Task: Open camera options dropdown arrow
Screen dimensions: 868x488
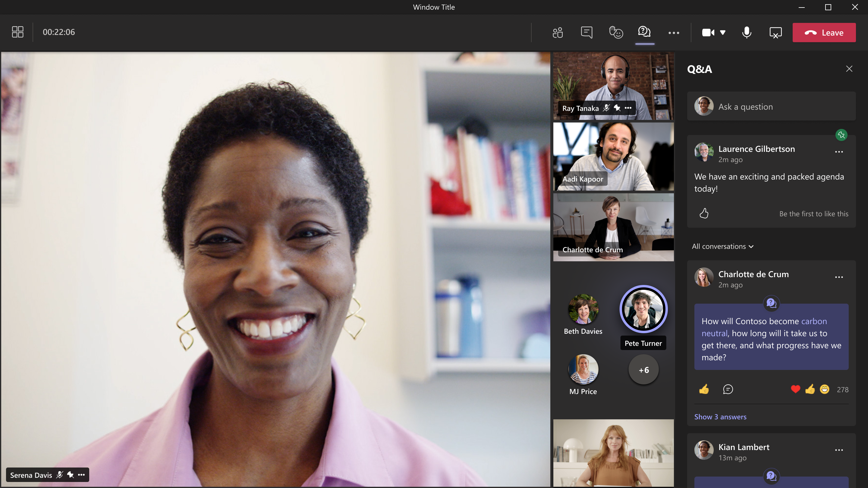Action: [723, 33]
